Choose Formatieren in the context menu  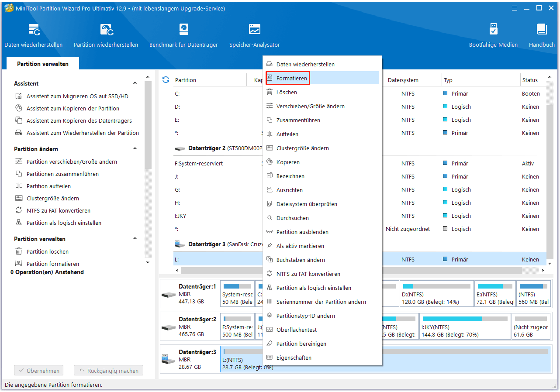pyautogui.click(x=322, y=78)
